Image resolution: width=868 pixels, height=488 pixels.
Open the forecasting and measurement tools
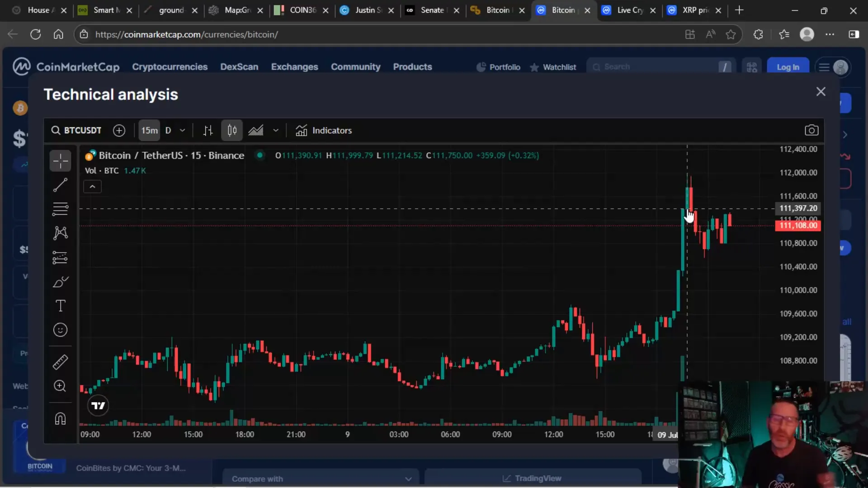tap(60, 258)
